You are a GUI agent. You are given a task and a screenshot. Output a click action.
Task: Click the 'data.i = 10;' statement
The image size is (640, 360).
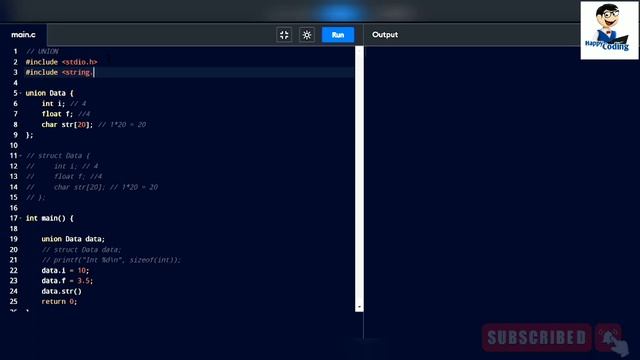(65, 270)
